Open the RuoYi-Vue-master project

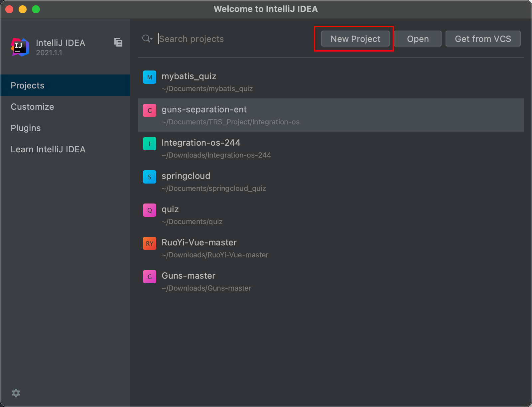pyautogui.click(x=331, y=248)
